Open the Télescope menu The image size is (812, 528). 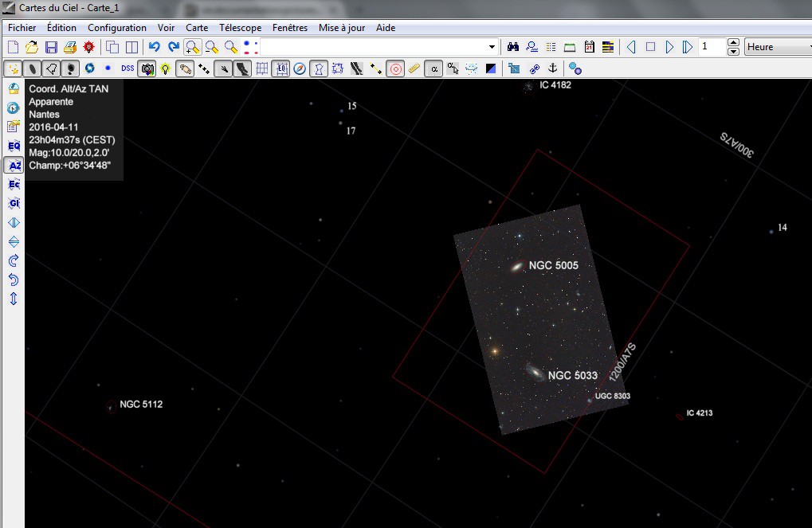[x=241, y=28]
